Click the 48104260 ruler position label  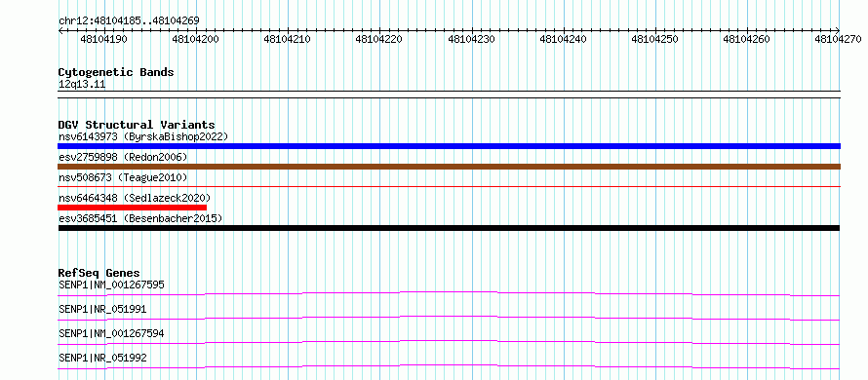[x=747, y=39]
